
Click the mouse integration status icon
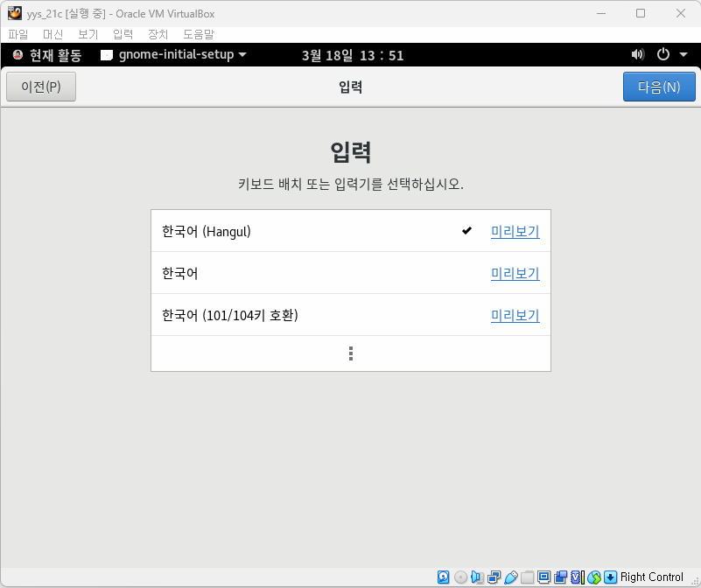point(594,577)
